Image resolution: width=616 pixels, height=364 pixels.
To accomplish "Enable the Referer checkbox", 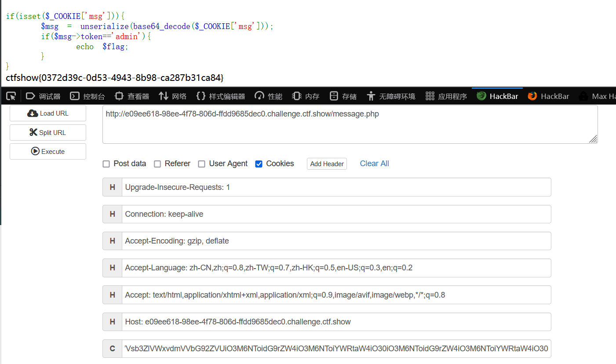I will [x=157, y=164].
